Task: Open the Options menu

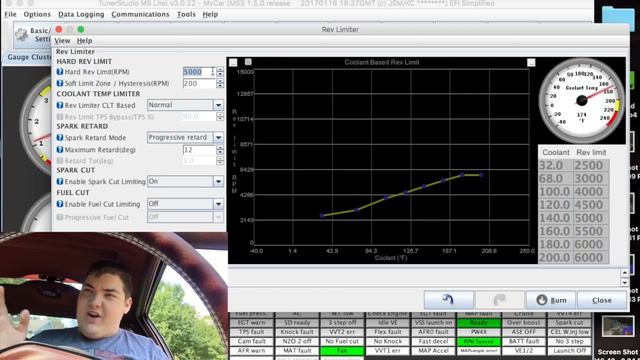Action: click(37, 14)
